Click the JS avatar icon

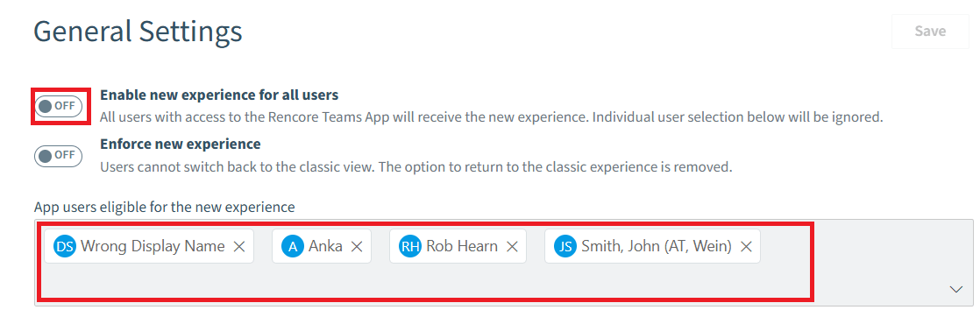point(565,246)
